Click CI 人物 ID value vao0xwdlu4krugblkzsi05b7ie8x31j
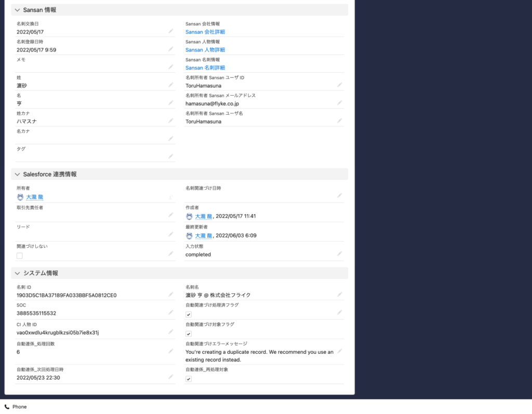This screenshot has width=532, height=414. (58, 333)
